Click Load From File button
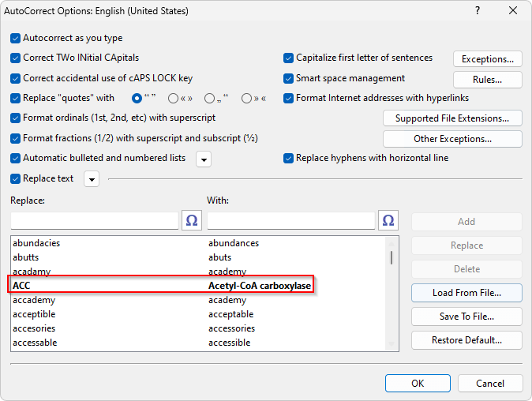This screenshot has width=532, height=401. click(x=466, y=293)
